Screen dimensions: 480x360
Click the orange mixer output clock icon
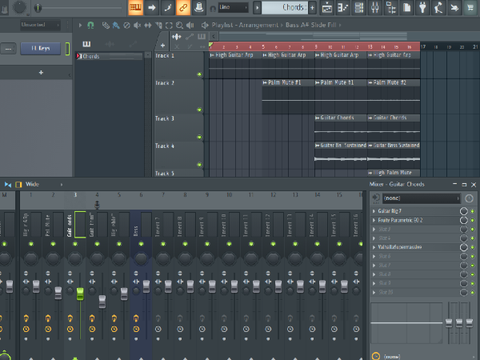[376, 356]
